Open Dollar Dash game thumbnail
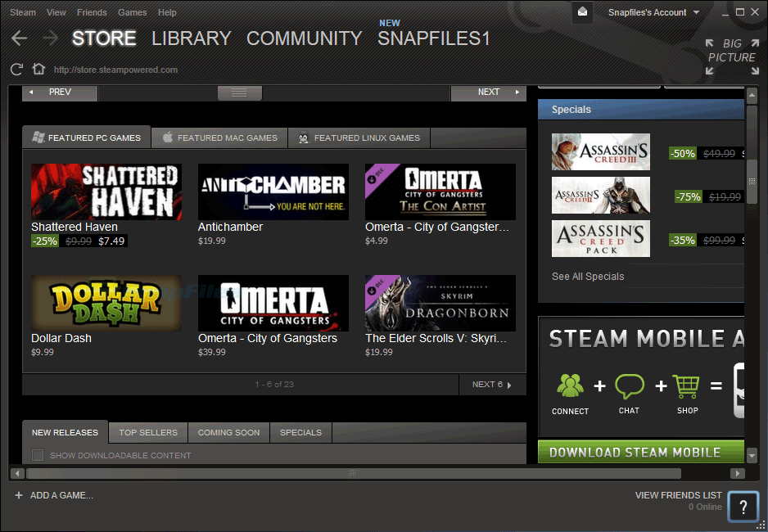 [x=106, y=303]
